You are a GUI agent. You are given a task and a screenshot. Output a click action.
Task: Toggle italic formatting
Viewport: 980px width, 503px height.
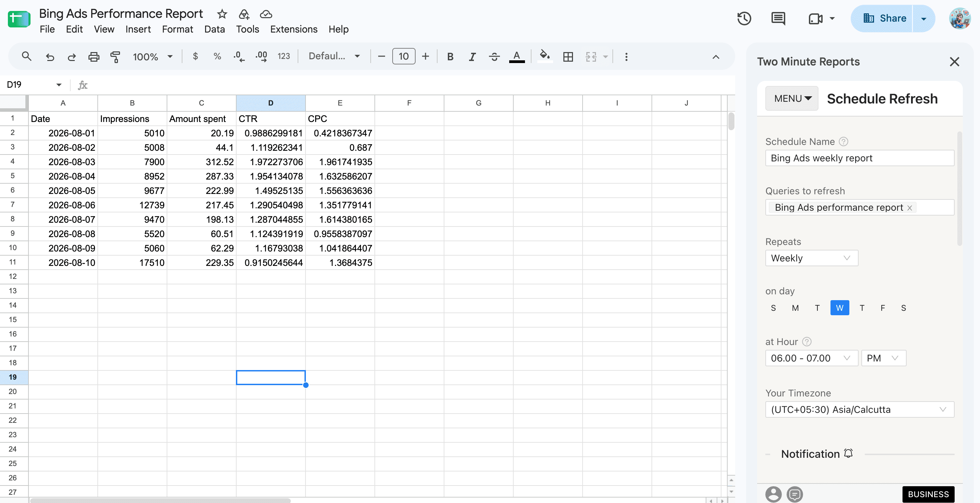point(472,57)
